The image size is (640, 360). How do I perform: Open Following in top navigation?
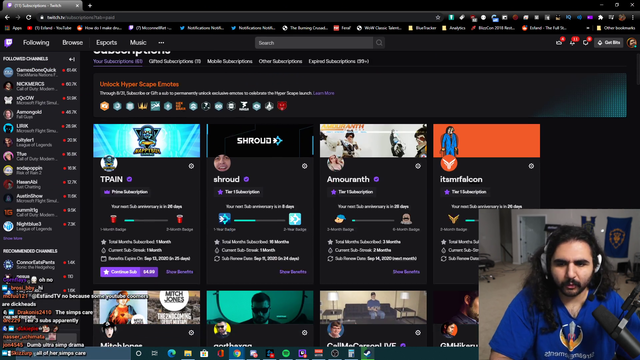(36, 42)
